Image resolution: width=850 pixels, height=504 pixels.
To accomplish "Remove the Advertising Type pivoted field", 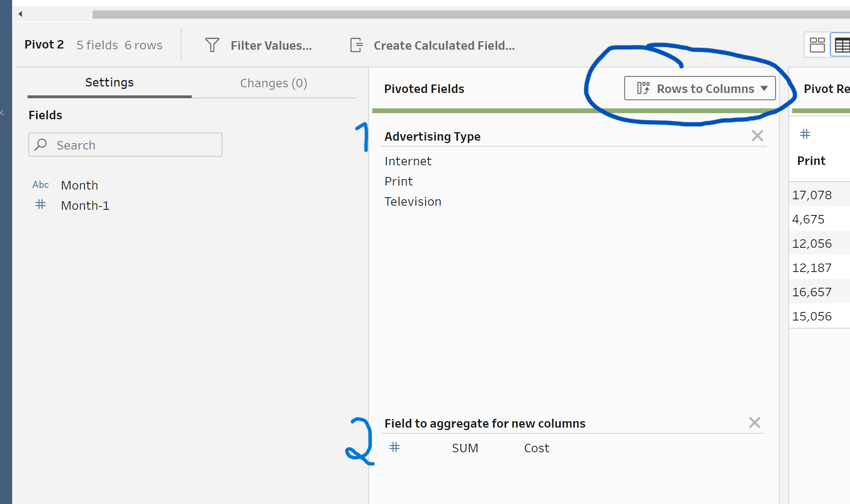I will click(x=757, y=136).
